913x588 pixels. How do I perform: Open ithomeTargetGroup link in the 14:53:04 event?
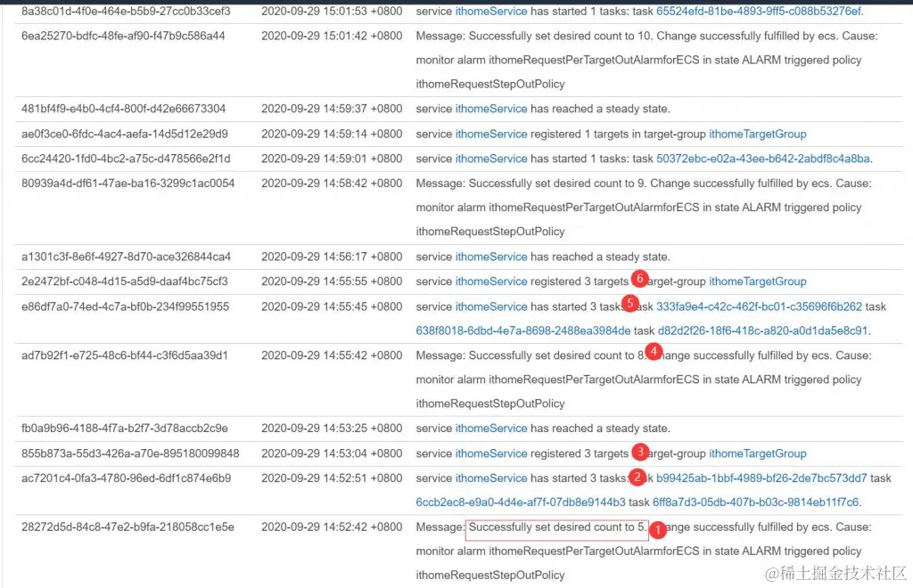pos(757,453)
